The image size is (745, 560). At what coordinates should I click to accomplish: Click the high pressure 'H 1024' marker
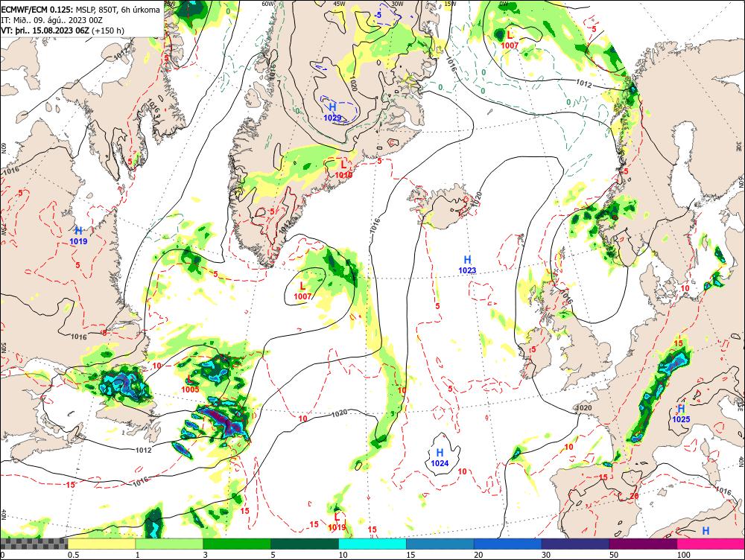[x=440, y=458]
